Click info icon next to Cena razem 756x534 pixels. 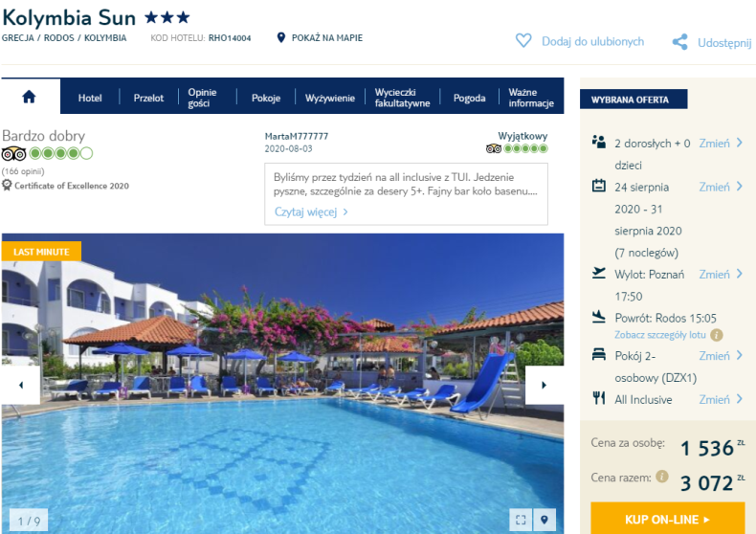coord(662,477)
